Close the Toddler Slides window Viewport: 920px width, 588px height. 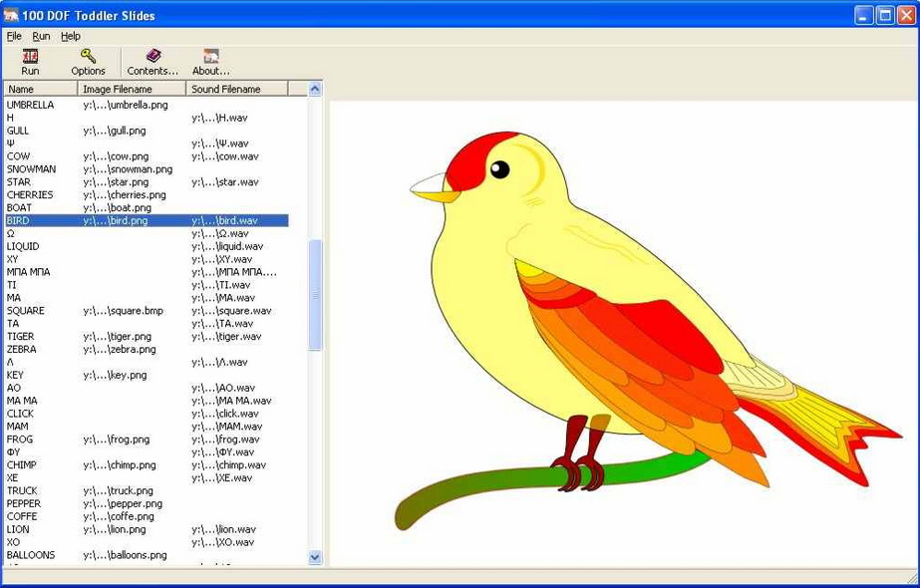point(906,15)
